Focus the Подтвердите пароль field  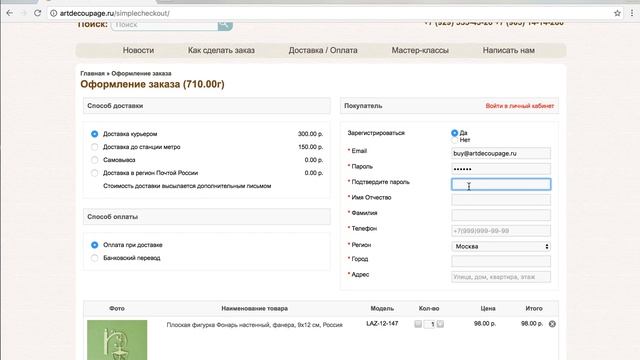click(x=501, y=184)
